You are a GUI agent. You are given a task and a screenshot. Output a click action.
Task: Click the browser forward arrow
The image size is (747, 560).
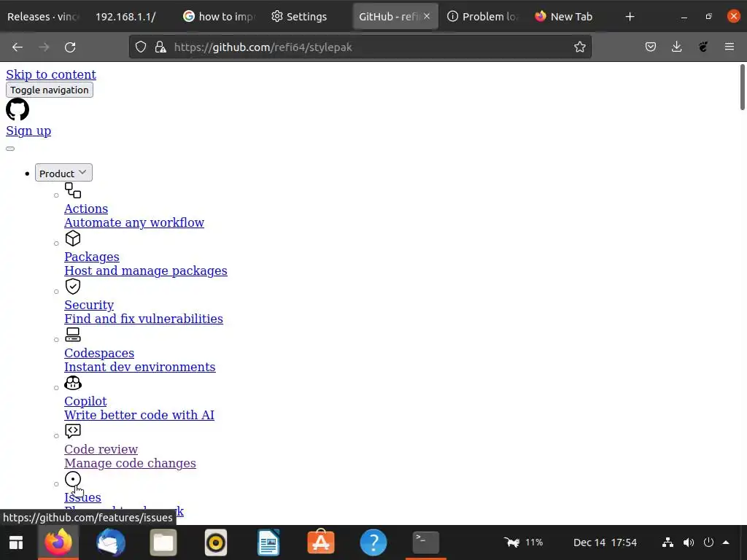click(44, 47)
